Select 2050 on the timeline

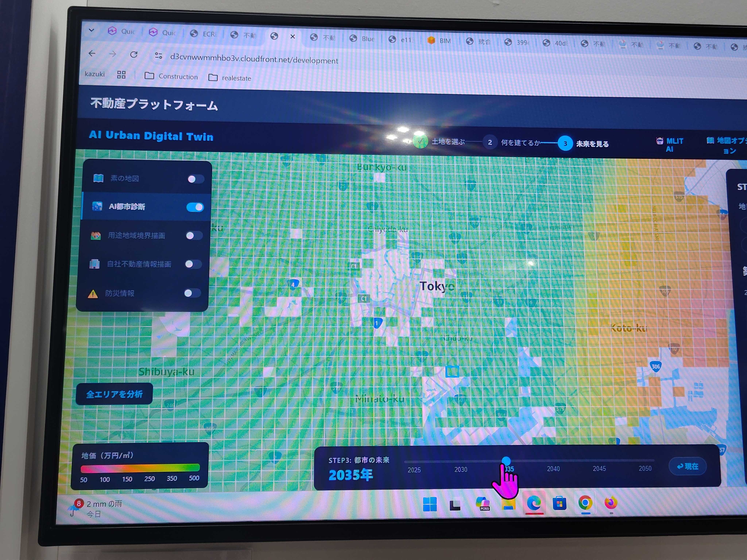click(x=645, y=468)
